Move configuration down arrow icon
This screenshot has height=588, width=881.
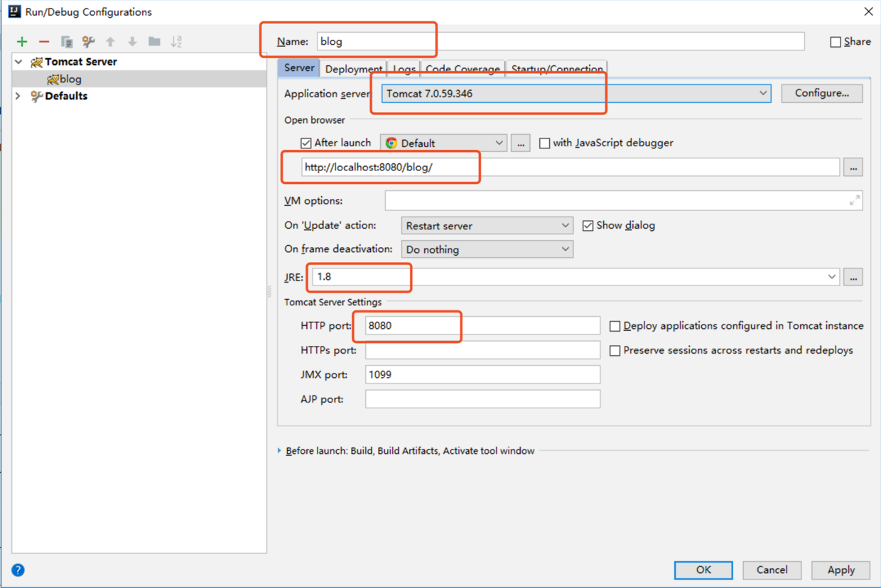click(132, 42)
